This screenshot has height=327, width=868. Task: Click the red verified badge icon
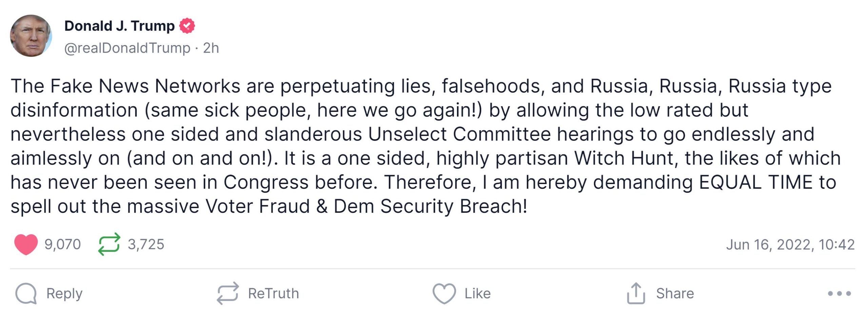(x=187, y=26)
